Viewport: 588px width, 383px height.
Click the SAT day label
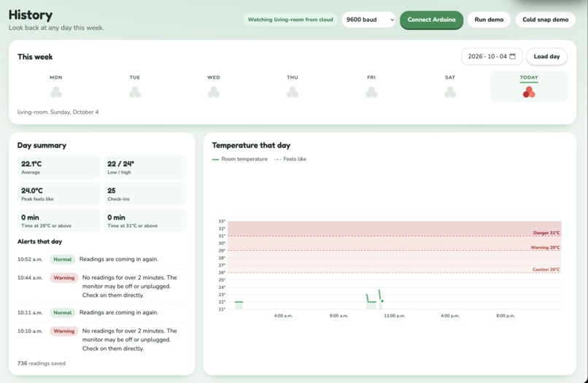pos(450,77)
